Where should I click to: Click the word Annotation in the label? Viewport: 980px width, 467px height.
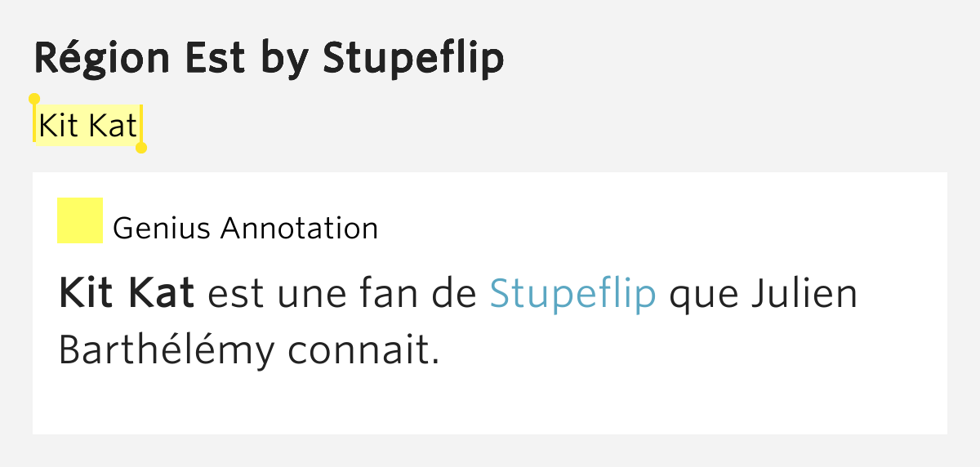300,229
